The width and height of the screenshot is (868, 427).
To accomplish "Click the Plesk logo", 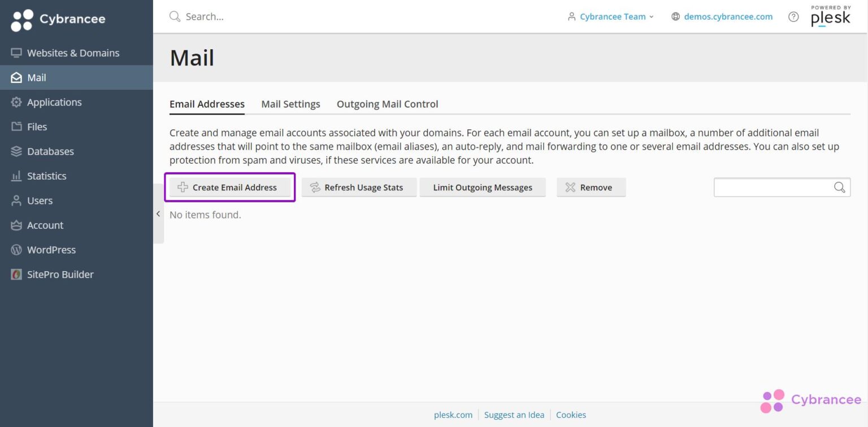I will [831, 16].
